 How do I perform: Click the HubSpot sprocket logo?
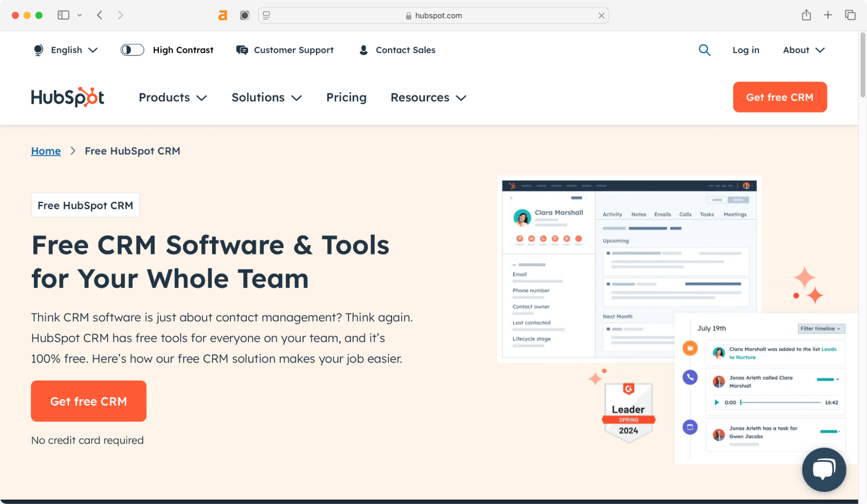(x=67, y=97)
